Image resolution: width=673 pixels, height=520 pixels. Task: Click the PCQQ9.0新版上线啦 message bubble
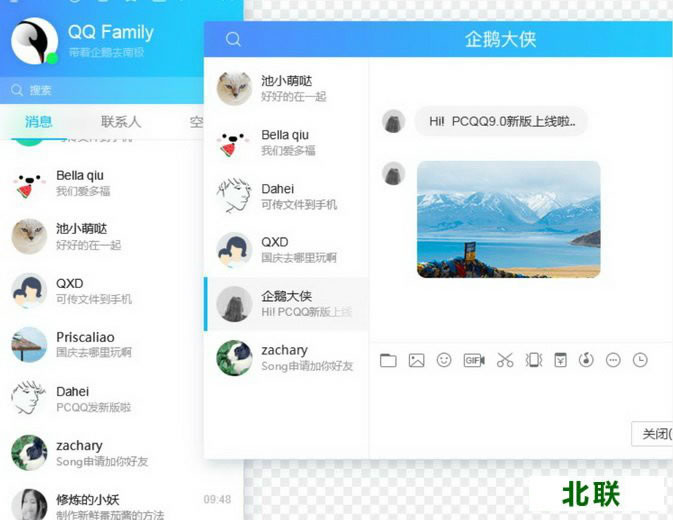501,121
